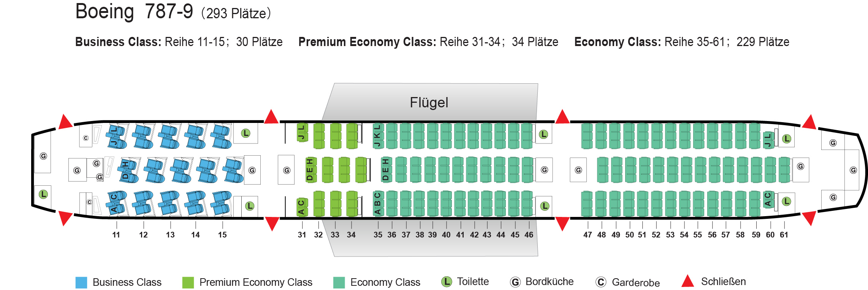Click the Flügel wing label
868x290 pixels.
click(429, 102)
